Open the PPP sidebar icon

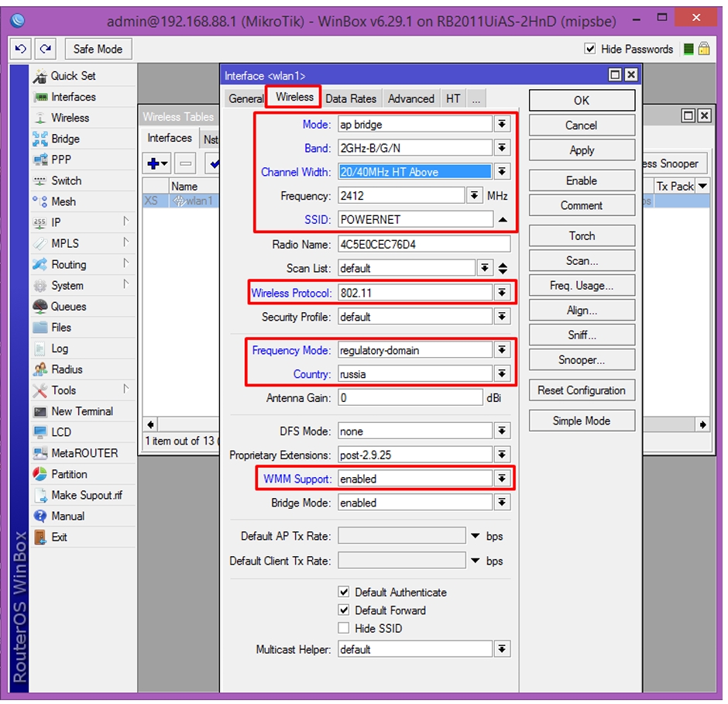[x=40, y=160]
